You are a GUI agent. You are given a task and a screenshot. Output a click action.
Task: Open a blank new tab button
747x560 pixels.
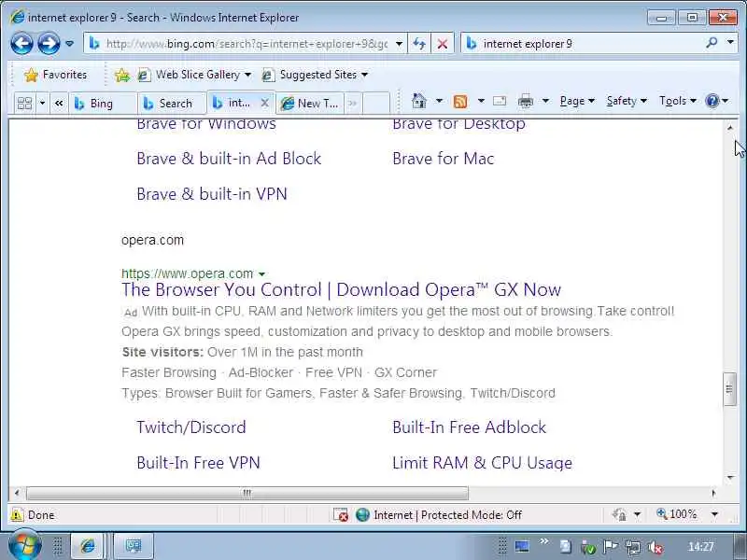tap(376, 104)
